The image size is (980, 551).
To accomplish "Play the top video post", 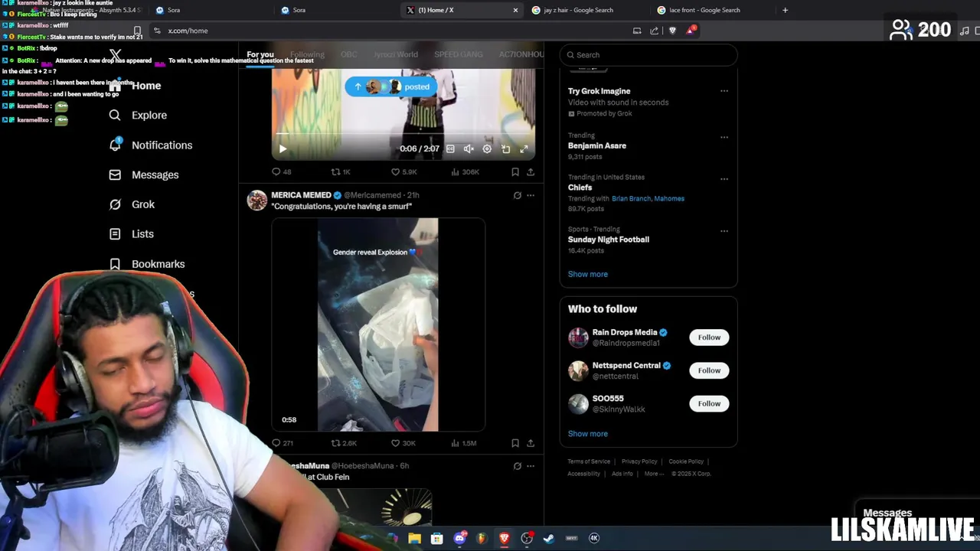I will (x=283, y=148).
